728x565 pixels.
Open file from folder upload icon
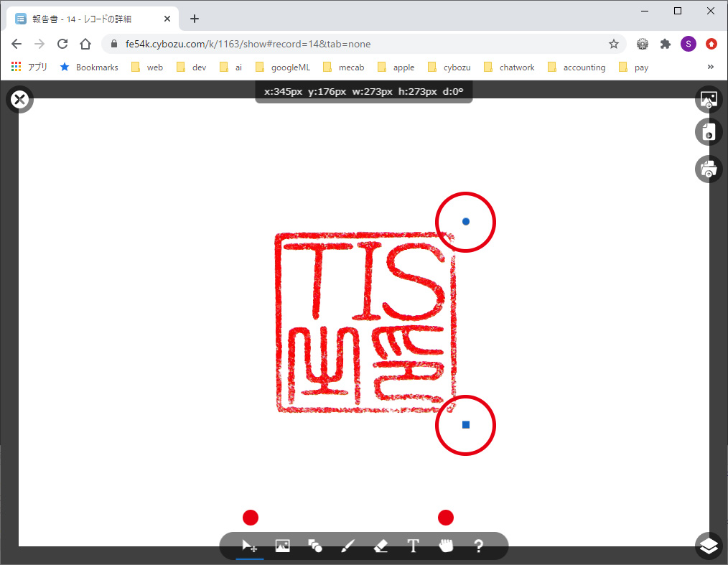(709, 169)
